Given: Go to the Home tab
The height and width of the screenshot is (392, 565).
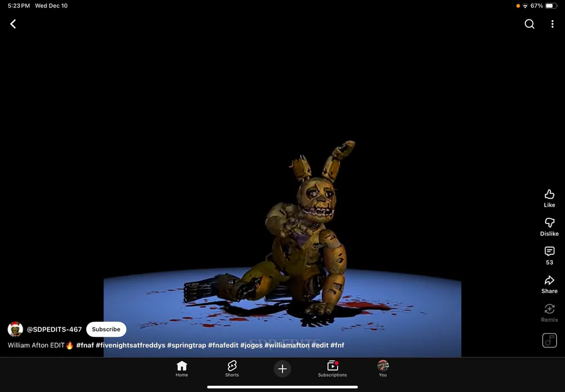Looking at the screenshot, I should click(x=181, y=369).
